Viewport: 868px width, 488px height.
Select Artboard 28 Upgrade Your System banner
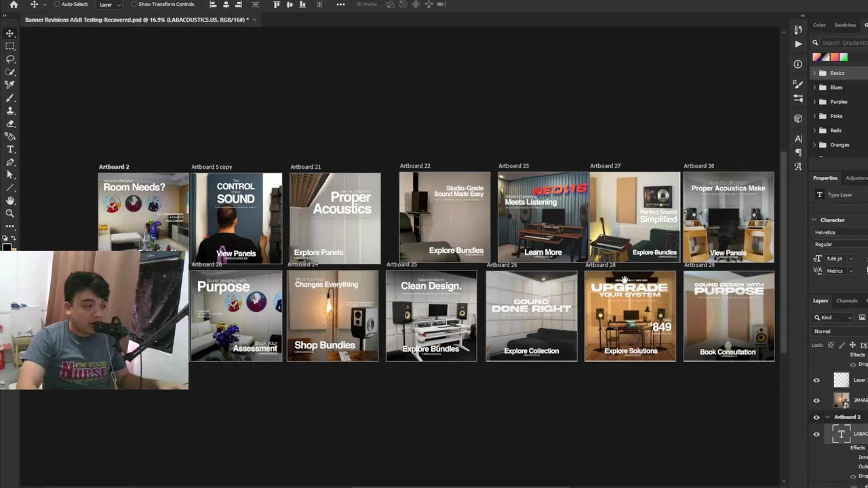click(630, 317)
